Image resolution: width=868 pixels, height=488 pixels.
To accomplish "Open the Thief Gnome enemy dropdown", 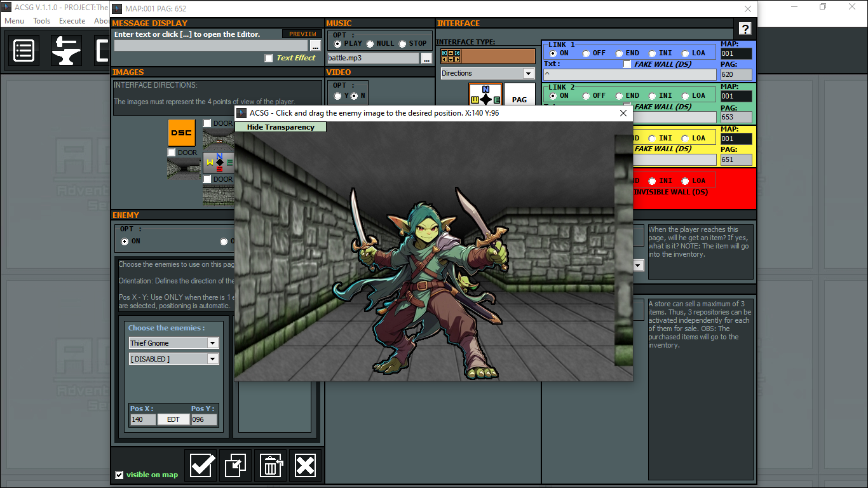I will click(x=212, y=343).
